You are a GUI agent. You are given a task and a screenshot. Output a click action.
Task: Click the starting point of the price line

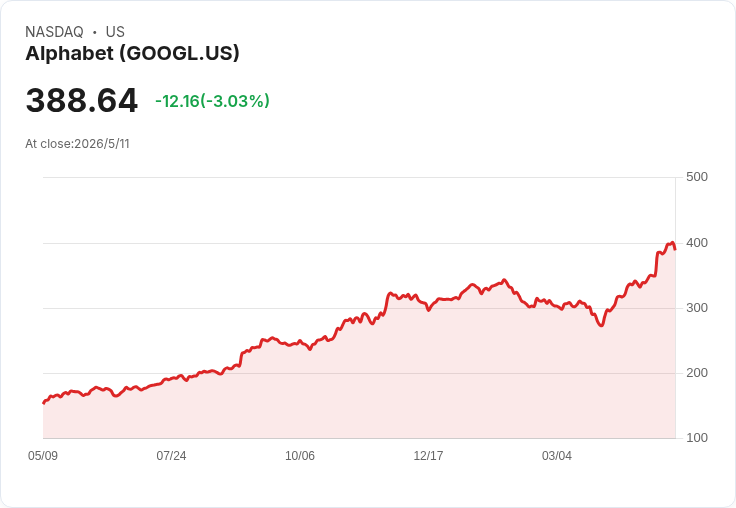pyautogui.click(x=44, y=403)
